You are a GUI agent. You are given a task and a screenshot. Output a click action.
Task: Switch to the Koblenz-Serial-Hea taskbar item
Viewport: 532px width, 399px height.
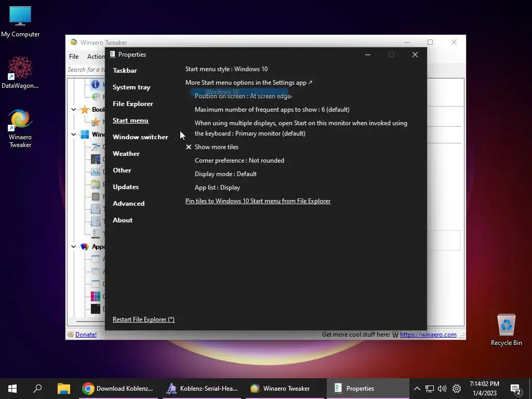click(x=202, y=389)
